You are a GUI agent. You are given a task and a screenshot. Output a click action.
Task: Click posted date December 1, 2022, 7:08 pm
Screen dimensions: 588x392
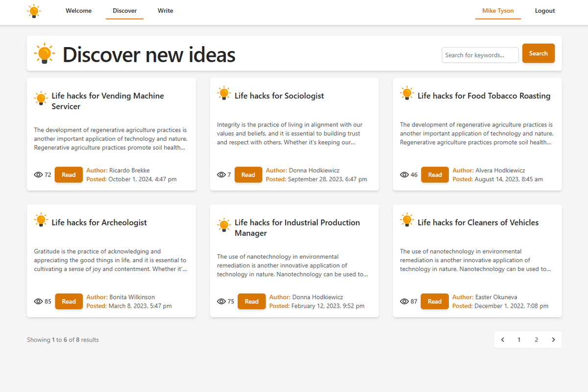[512, 306]
